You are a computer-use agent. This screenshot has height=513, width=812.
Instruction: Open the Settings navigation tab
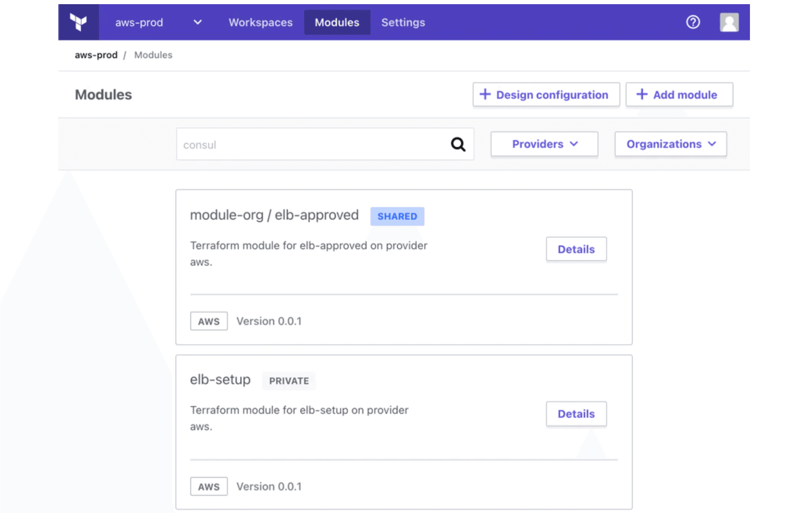(403, 22)
